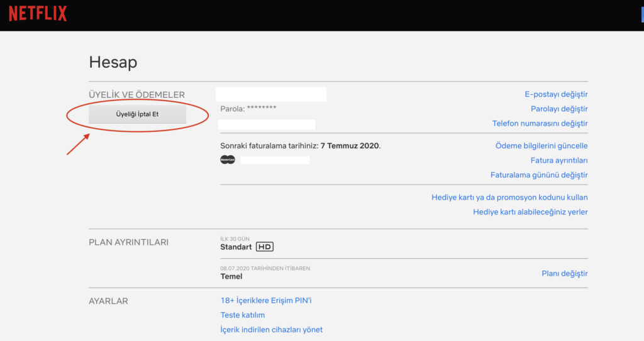Click Telefon numarasını değiştir link
This screenshot has width=644, height=341.
coord(540,124)
